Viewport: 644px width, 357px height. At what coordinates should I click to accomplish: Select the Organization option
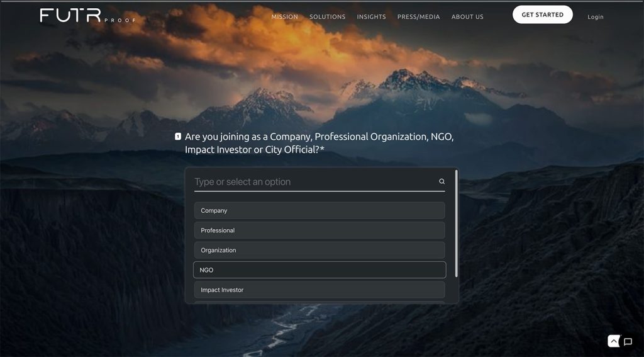click(319, 250)
